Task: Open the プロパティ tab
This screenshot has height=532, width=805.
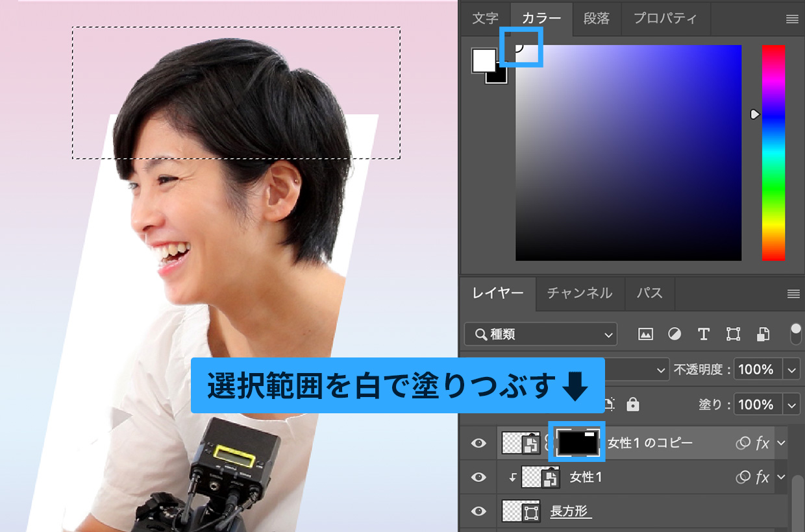Action: coord(665,18)
